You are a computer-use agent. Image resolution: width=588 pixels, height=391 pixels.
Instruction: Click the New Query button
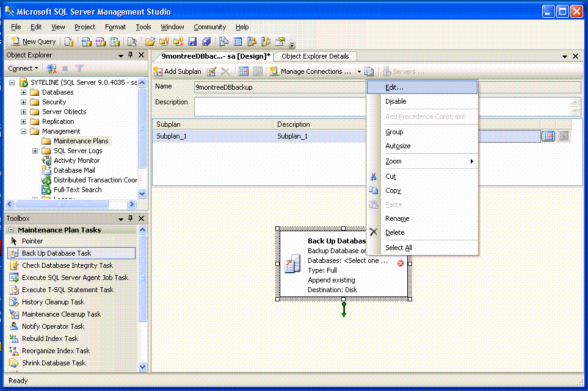(x=33, y=41)
